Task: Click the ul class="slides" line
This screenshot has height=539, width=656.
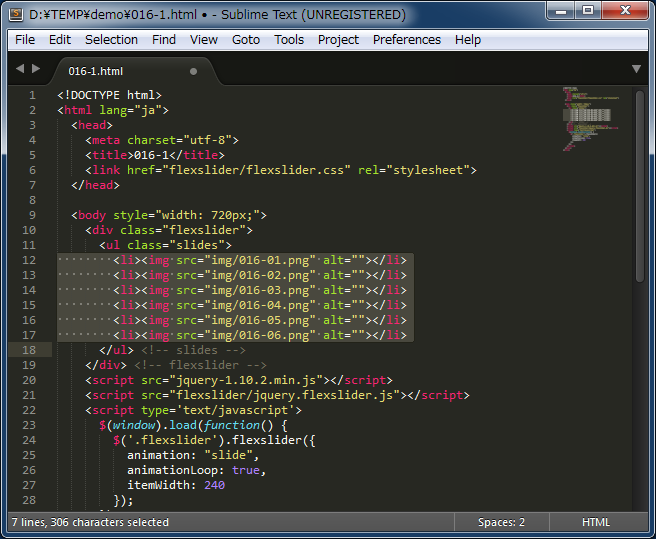Action: click(165, 245)
